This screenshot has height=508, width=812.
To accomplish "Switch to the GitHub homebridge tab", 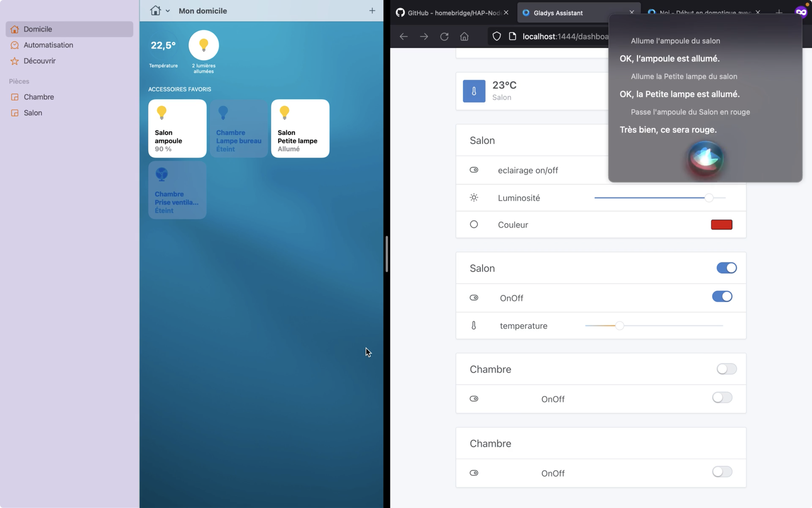I will coord(453,13).
